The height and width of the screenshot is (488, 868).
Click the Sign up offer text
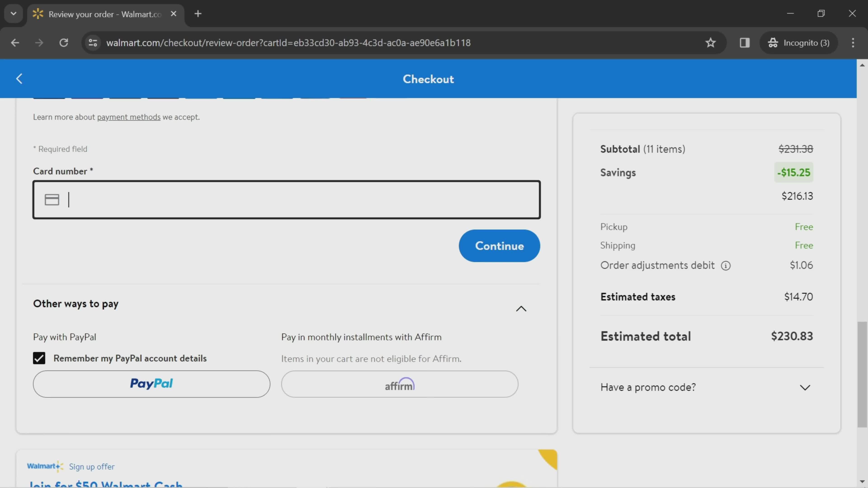pyautogui.click(x=92, y=467)
